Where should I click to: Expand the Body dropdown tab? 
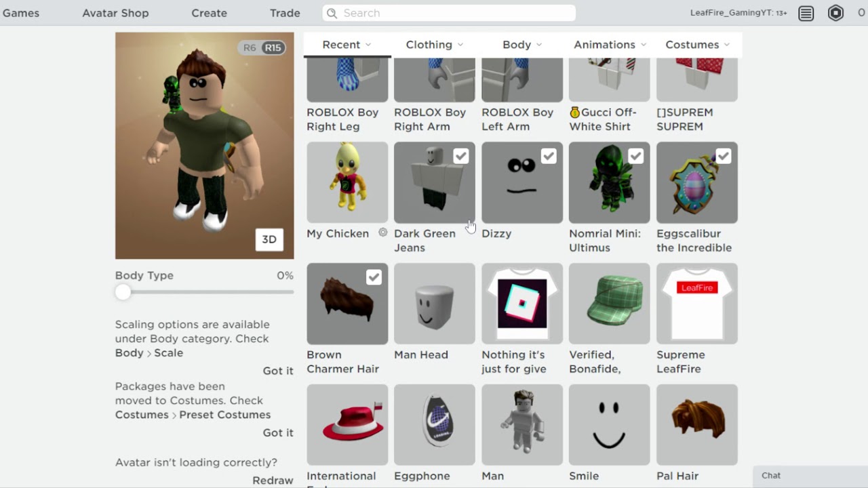tap(522, 45)
